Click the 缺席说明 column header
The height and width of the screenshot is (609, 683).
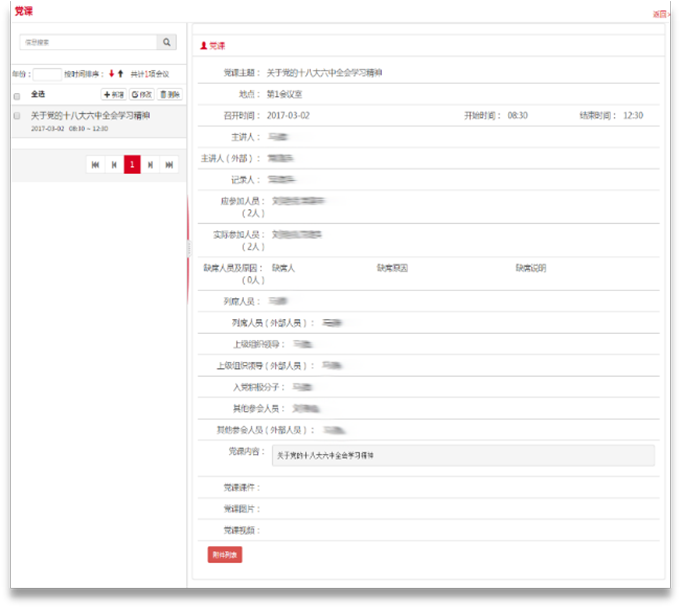[x=531, y=268]
